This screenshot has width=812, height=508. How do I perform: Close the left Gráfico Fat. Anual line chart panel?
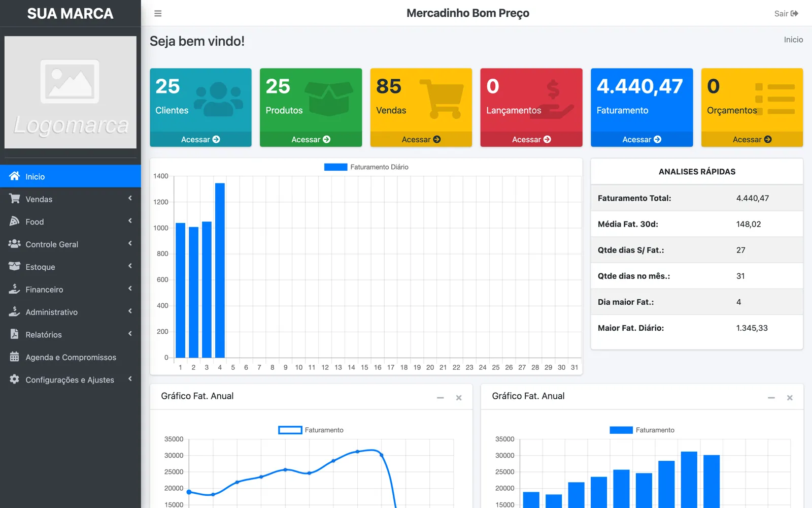coord(459,398)
